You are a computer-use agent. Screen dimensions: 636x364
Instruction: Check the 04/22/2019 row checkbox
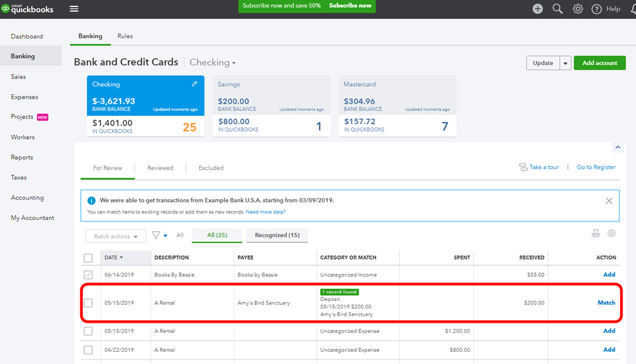click(x=88, y=350)
